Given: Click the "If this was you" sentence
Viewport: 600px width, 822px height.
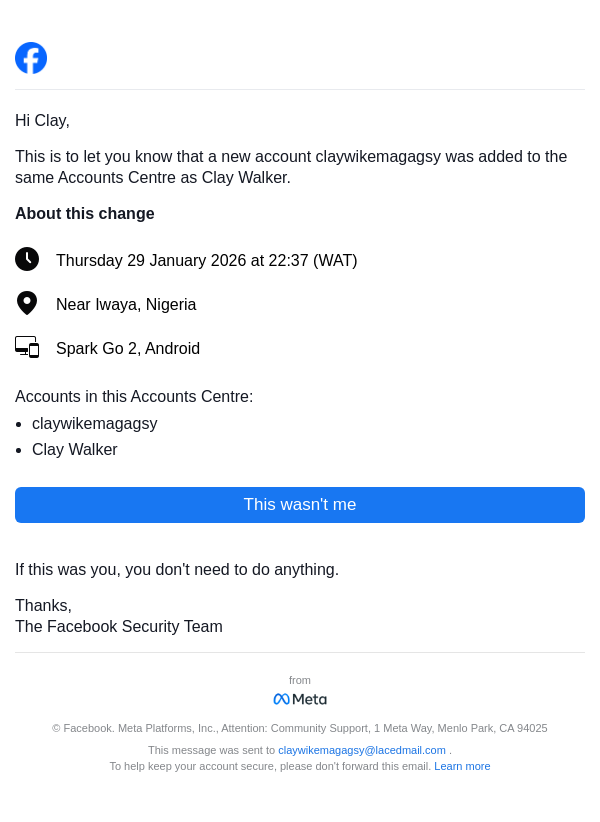Looking at the screenshot, I should tap(177, 570).
